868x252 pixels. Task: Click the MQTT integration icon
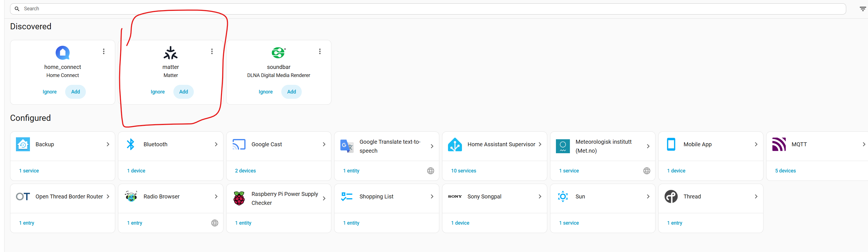tap(779, 144)
